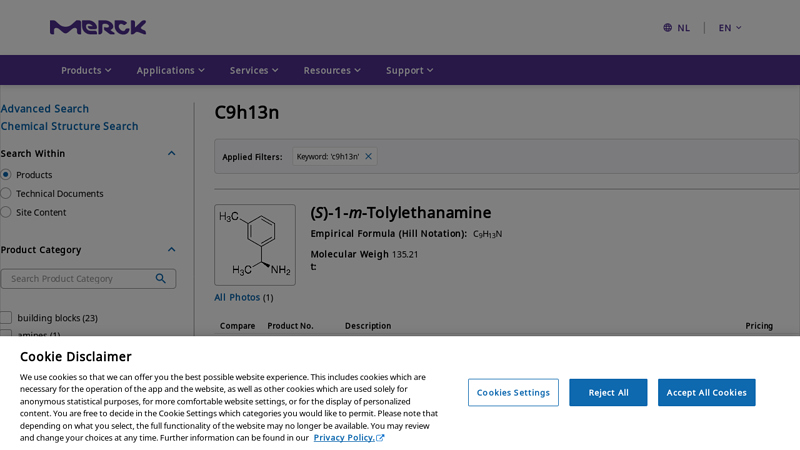Collapse the Product Category section
Viewport: 800px width, 450px height.
pyautogui.click(x=171, y=250)
